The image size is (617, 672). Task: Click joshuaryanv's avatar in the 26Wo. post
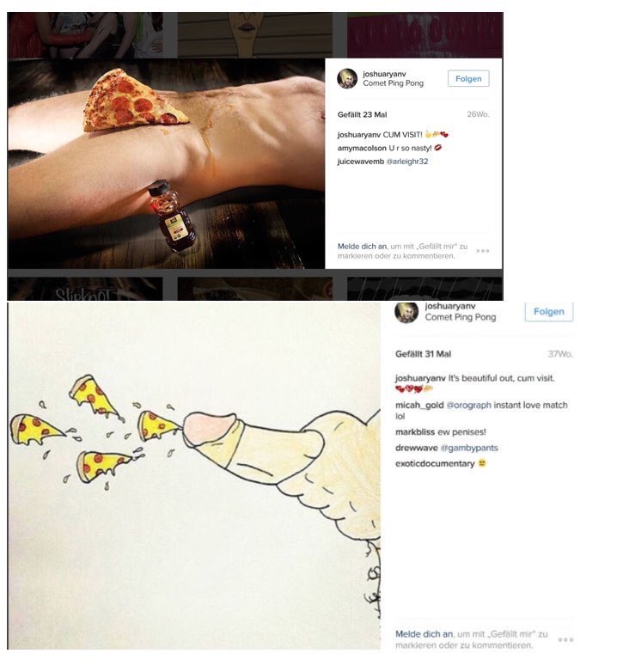[347, 78]
